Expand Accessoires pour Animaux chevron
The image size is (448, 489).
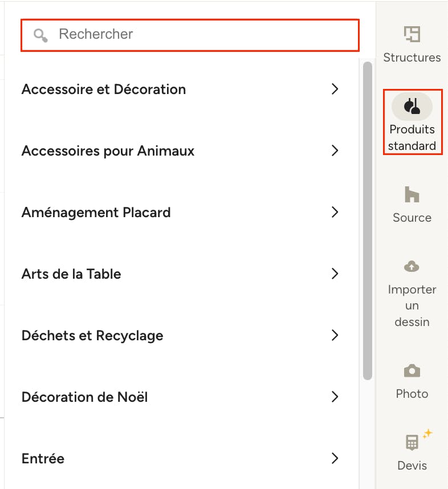335,150
